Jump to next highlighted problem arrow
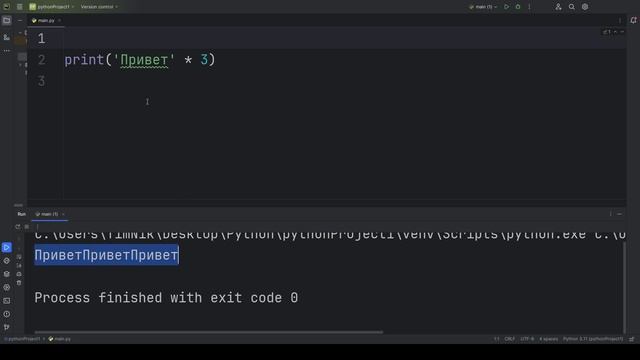640x360 pixels. pyautogui.click(x=622, y=32)
